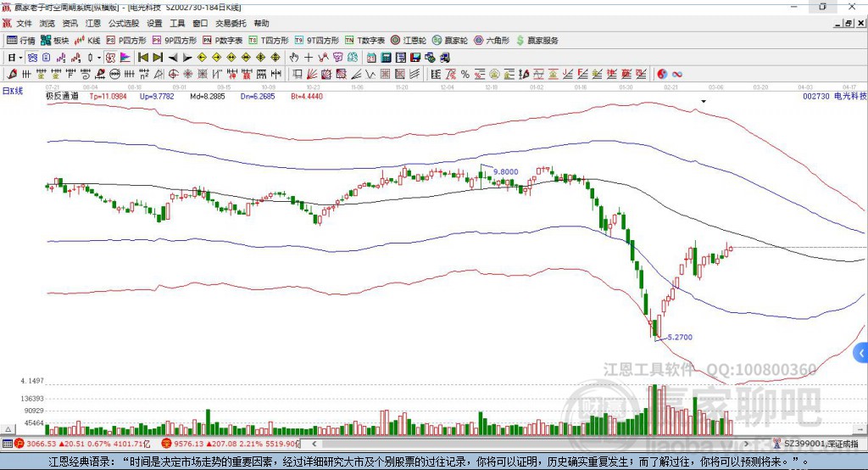868x470 pixels.
Task: Click the Tp=11.0984 indicator value
Action: coord(108,96)
